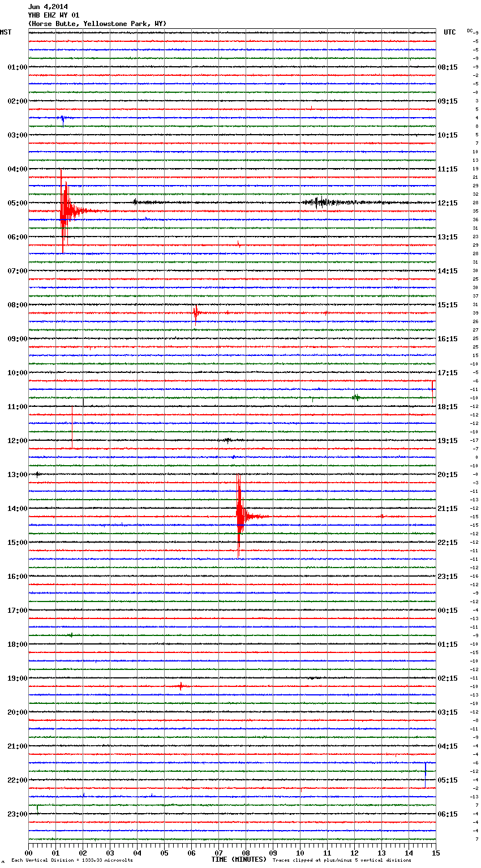This screenshot has width=481, height=868.
Task: Click the green event near minute 12 before 11:00
Action: coord(355,397)
